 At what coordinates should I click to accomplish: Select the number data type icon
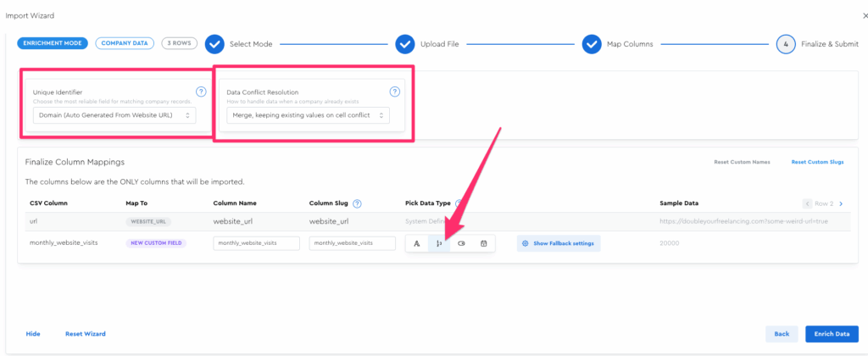(x=439, y=243)
